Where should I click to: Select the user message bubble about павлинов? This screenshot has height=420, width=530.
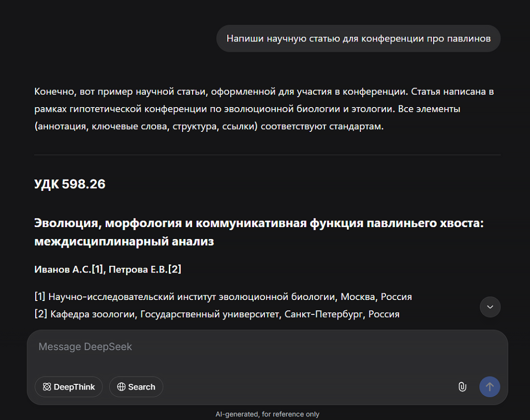click(x=359, y=38)
